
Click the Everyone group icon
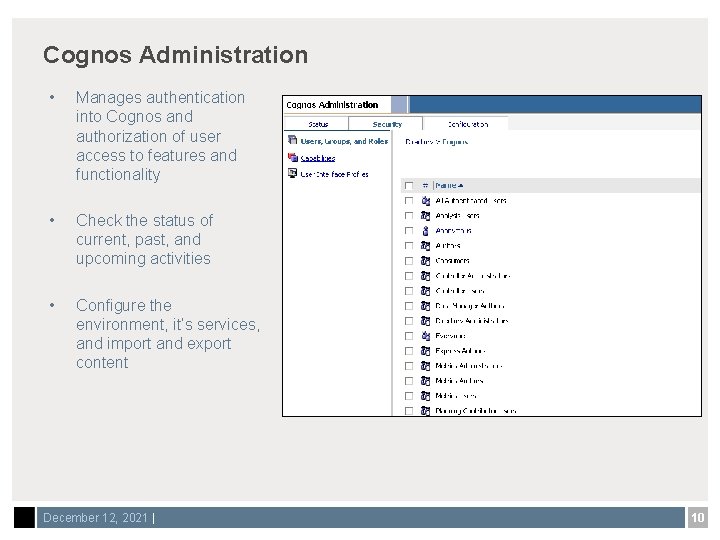point(426,336)
